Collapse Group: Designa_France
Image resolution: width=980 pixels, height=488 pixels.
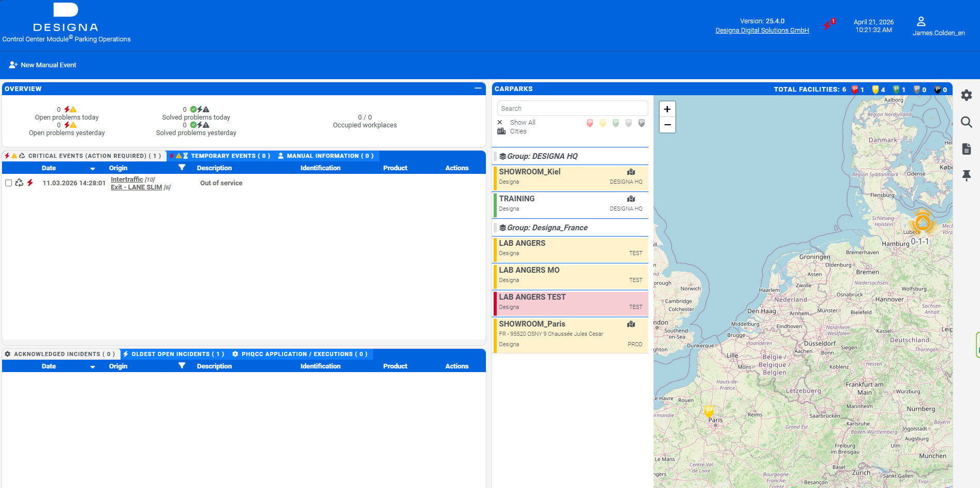point(571,228)
